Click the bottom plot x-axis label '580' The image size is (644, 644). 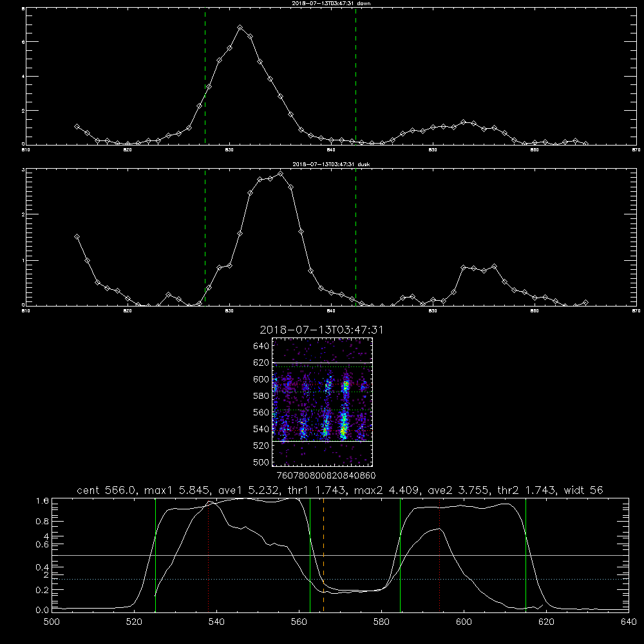pos(381,622)
